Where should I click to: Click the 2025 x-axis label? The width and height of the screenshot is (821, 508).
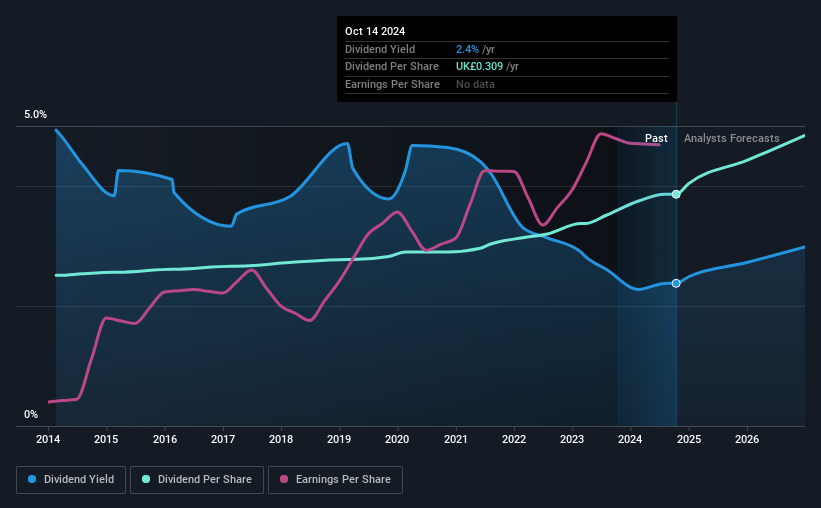click(689, 439)
